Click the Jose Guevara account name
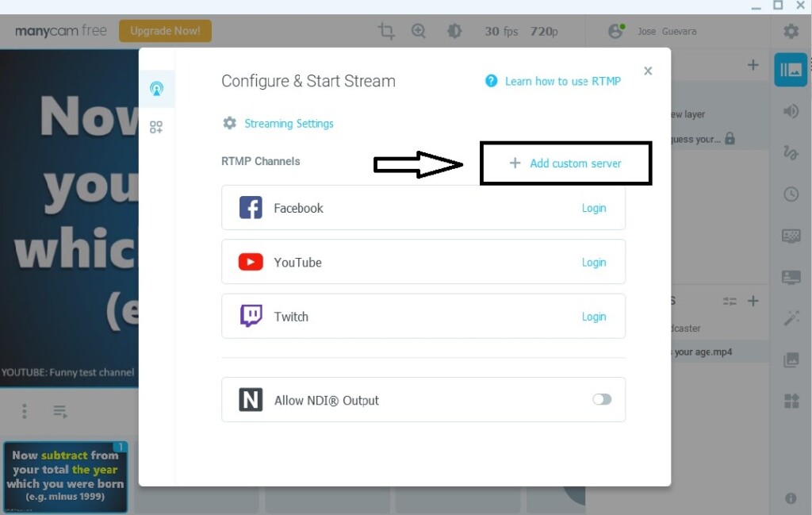This screenshot has height=515, width=812. point(667,32)
